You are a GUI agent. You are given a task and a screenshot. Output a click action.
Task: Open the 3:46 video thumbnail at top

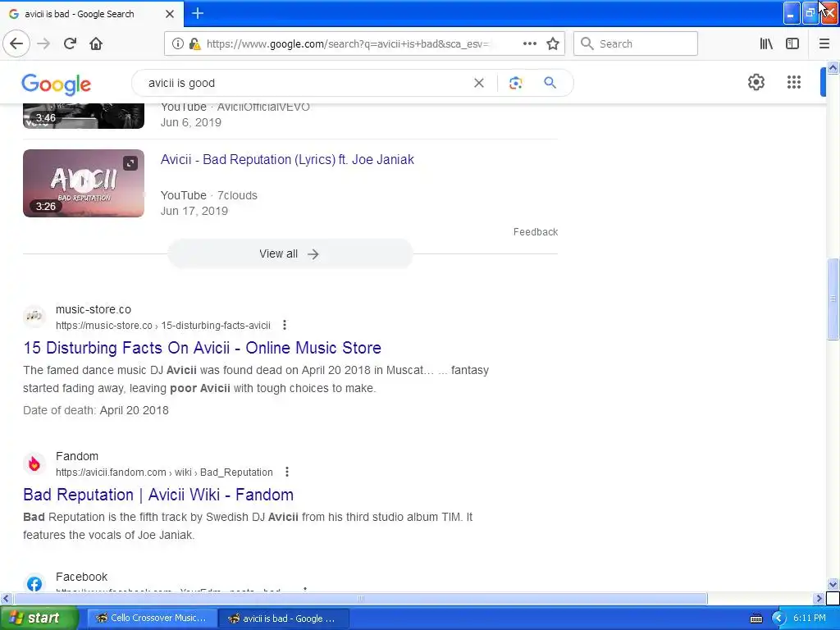pyautogui.click(x=84, y=116)
